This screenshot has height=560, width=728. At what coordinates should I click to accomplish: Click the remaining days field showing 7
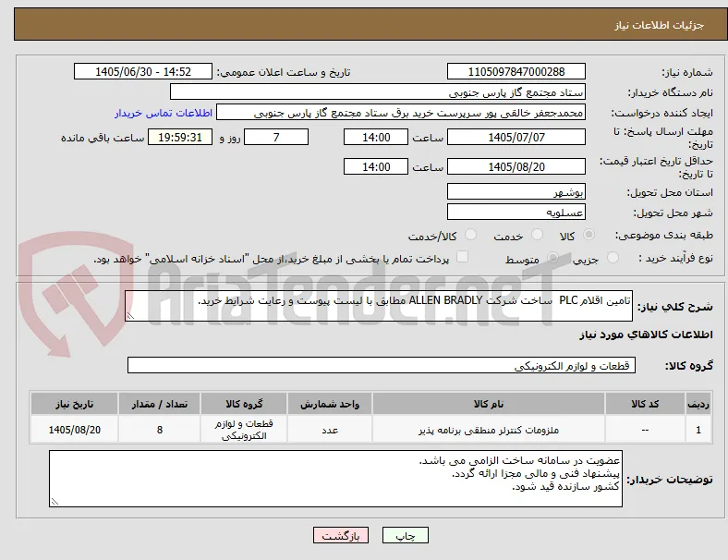[x=276, y=138]
